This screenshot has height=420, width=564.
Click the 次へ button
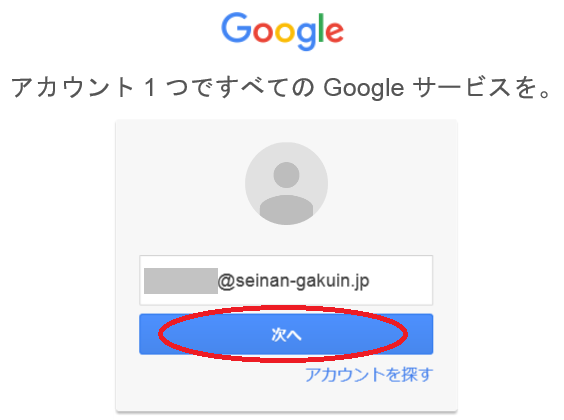point(286,334)
